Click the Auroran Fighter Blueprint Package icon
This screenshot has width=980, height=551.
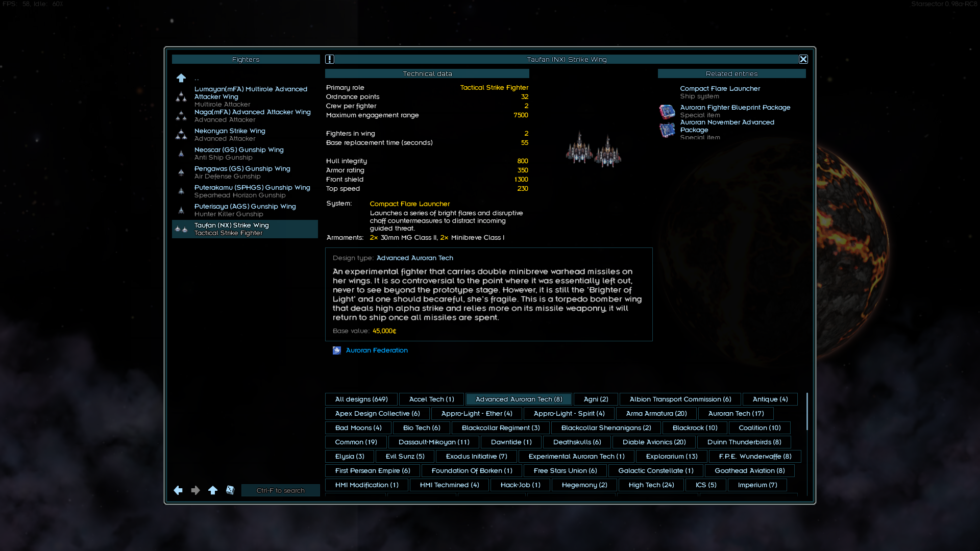point(667,111)
